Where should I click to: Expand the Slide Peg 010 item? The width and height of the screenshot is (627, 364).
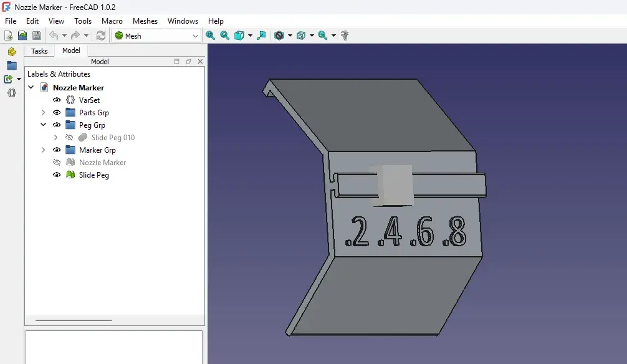tap(55, 137)
